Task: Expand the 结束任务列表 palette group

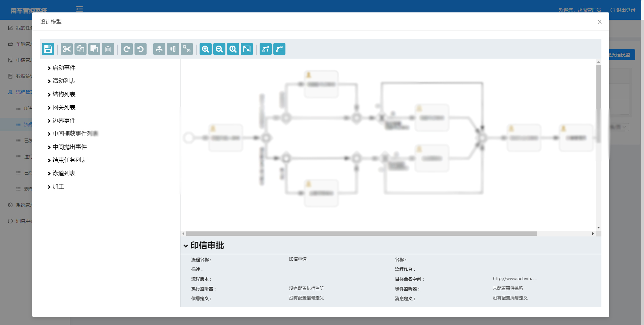Action: [x=67, y=160]
